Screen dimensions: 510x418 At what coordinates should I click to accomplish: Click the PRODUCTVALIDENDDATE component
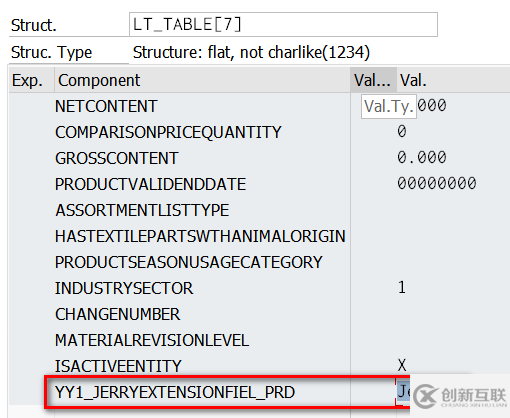click(150, 184)
